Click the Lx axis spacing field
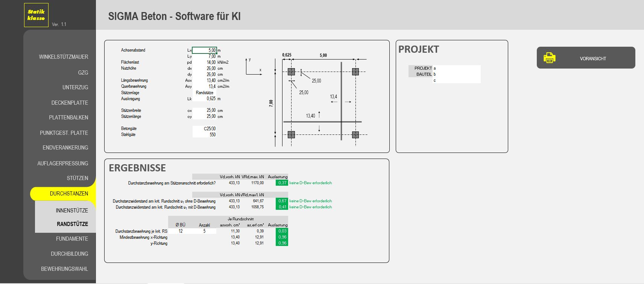The image size is (644, 284). [x=204, y=50]
